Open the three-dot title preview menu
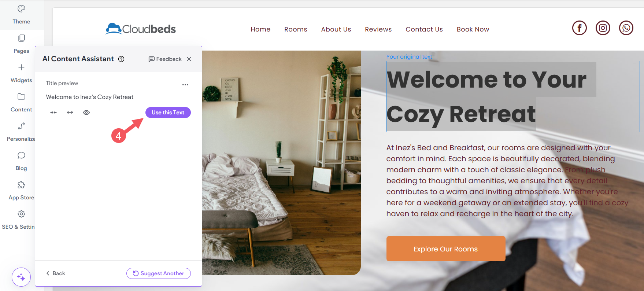This screenshot has width=644, height=291. click(185, 85)
